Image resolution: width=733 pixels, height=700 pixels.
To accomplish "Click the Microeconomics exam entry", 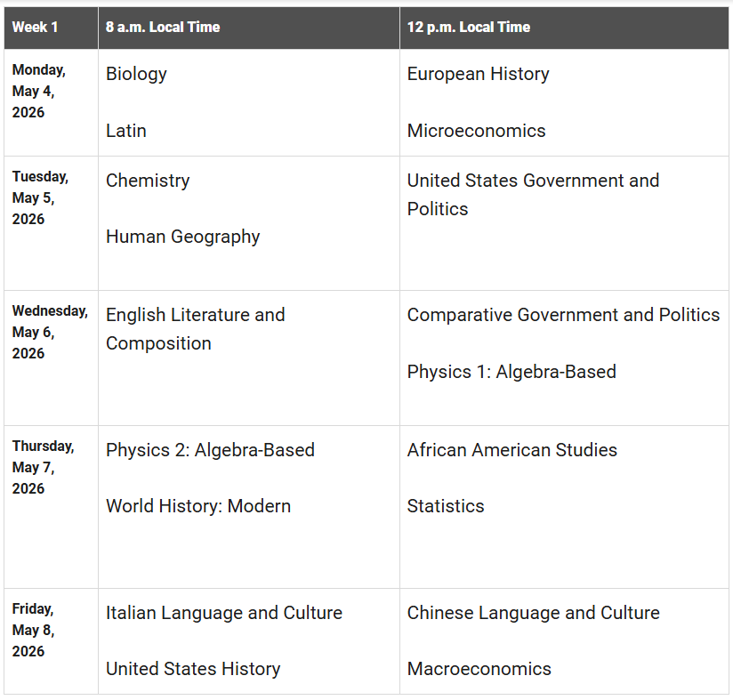I will [x=476, y=131].
